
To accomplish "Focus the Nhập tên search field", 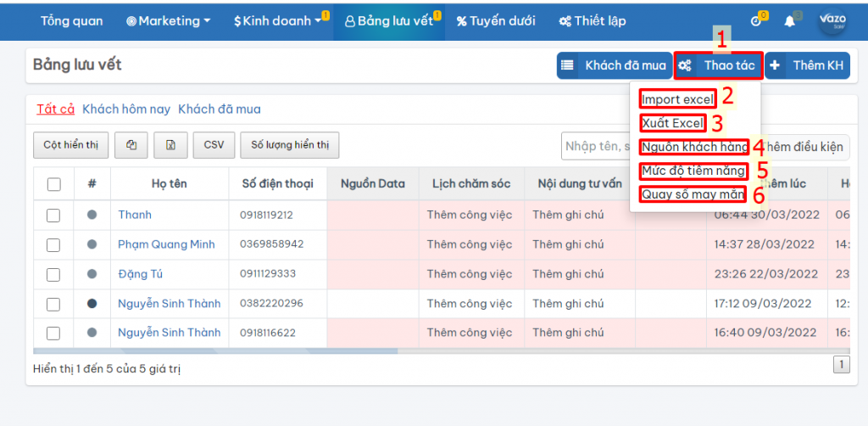I will 596,147.
